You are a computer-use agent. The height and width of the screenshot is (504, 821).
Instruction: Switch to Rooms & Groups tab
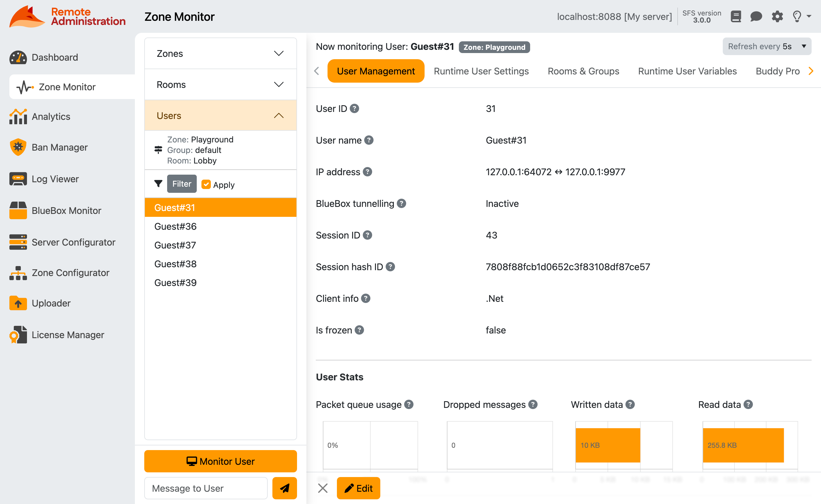tap(583, 71)
